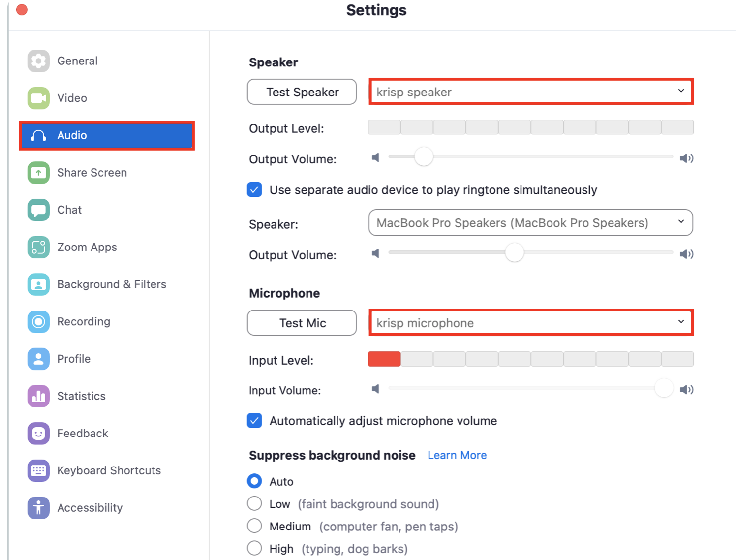The width and height of the screenshot is (736, 560).
Task: Select the Video settings icon
Action: coord(38,98)
